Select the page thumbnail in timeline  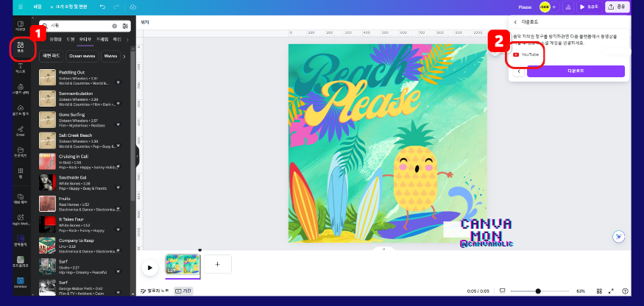183,264
